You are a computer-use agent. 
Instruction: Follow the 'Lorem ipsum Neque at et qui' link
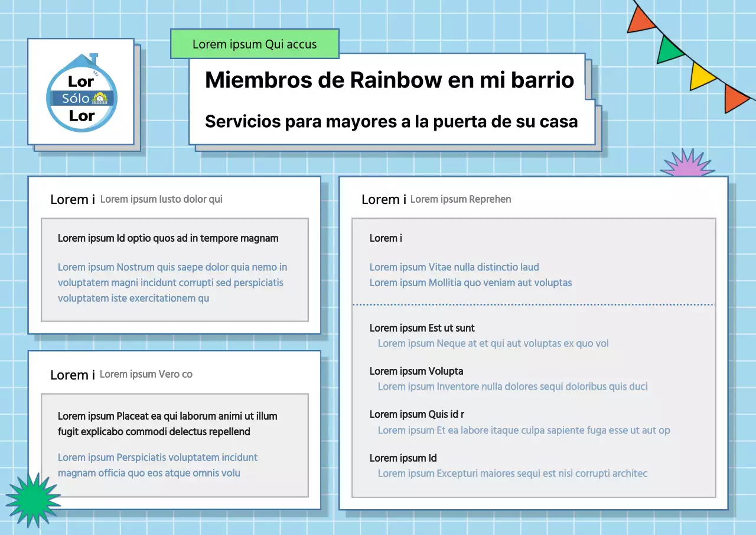tap(493, 343)
